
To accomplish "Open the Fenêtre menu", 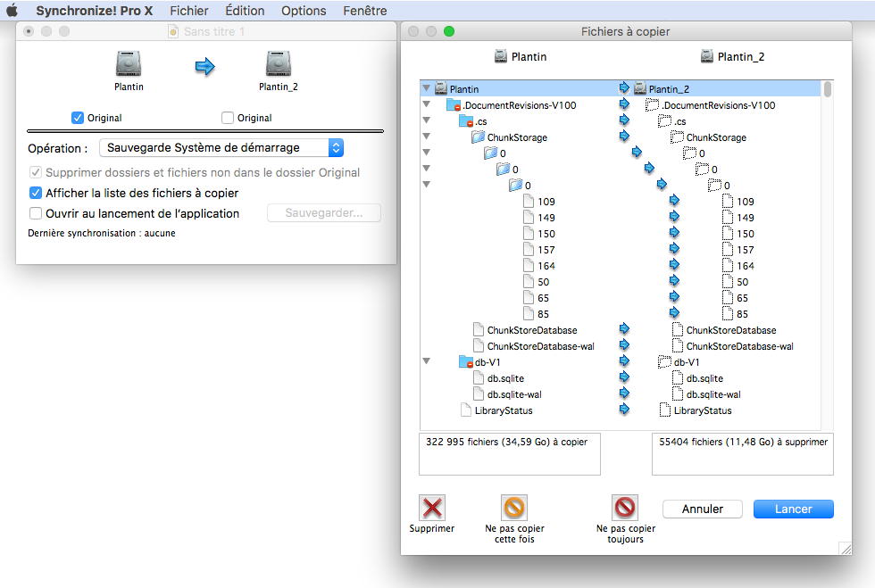I will point(365,11).
